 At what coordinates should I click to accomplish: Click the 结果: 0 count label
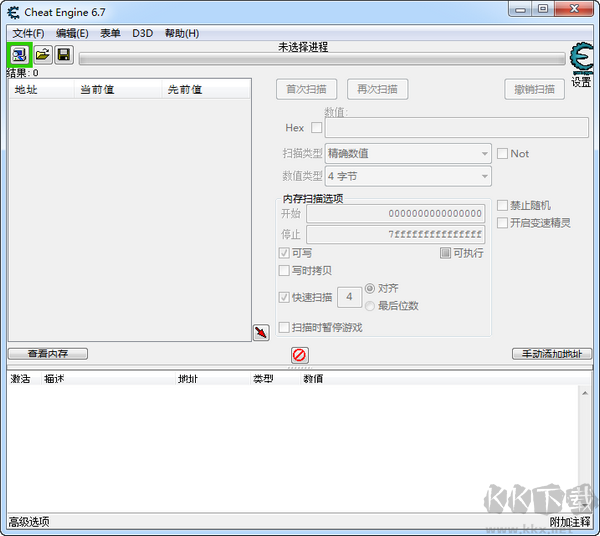(23, 73)
